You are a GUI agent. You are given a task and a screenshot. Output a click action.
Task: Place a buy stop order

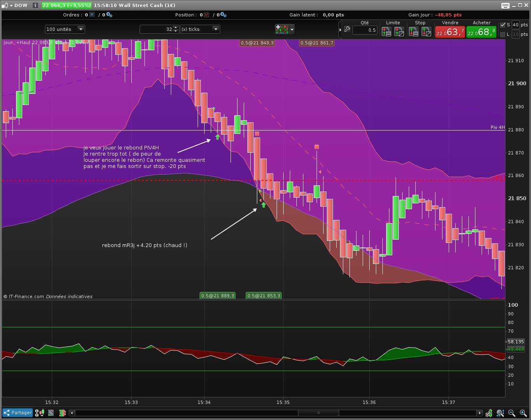[x=414, y=31]
